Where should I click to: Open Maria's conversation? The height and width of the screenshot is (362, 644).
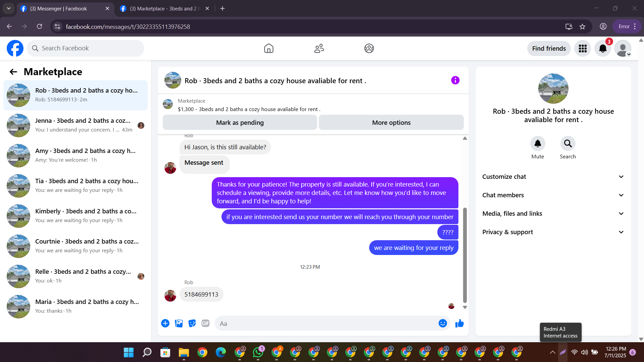click(x=76, y=307)
